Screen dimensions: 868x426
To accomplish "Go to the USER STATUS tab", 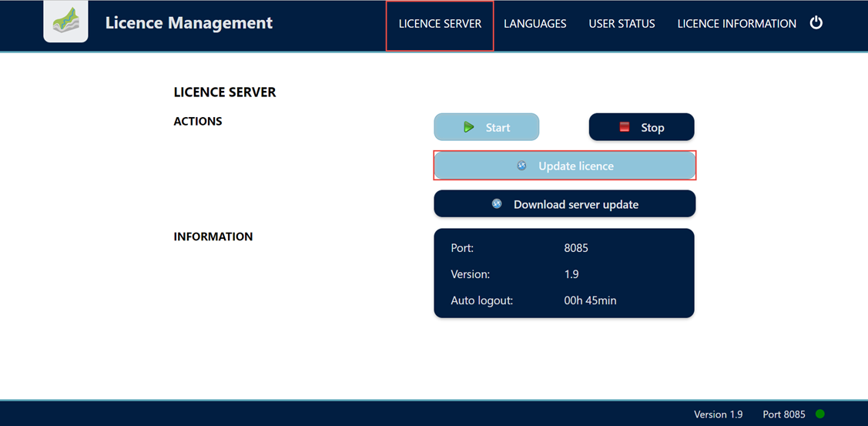I will click(622, 24).
